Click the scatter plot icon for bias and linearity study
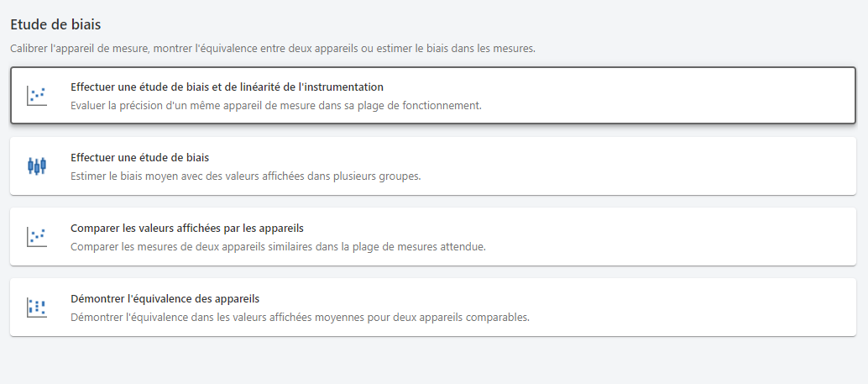The image size is (868, 384). 36,95
